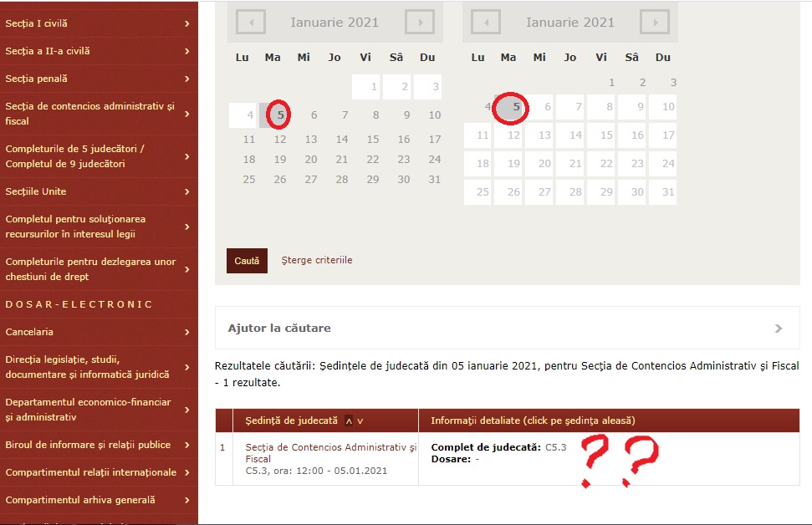Screen dimensions: 812x525
Task: Open Biroul de informare și relații publice
Action: (88, 445)
